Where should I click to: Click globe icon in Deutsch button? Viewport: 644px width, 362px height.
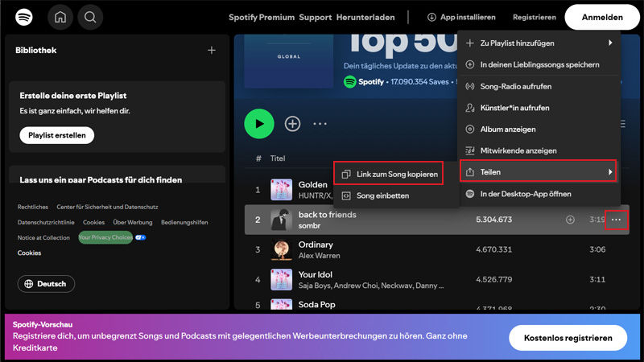(x=28, y=284)
